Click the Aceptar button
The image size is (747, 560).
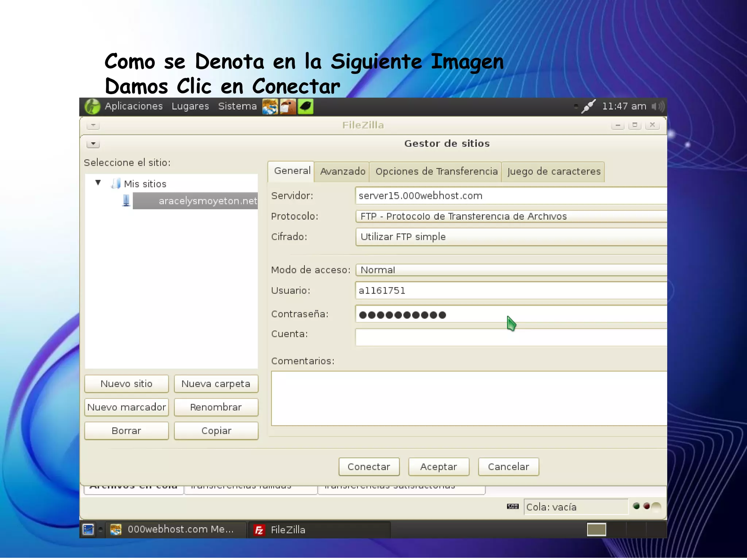coord(438,467)
